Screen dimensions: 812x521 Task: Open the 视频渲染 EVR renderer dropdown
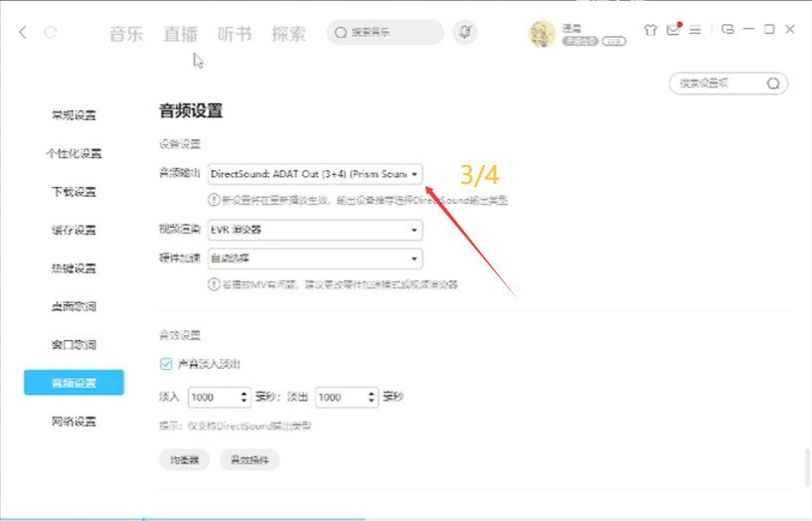[315, 230]
